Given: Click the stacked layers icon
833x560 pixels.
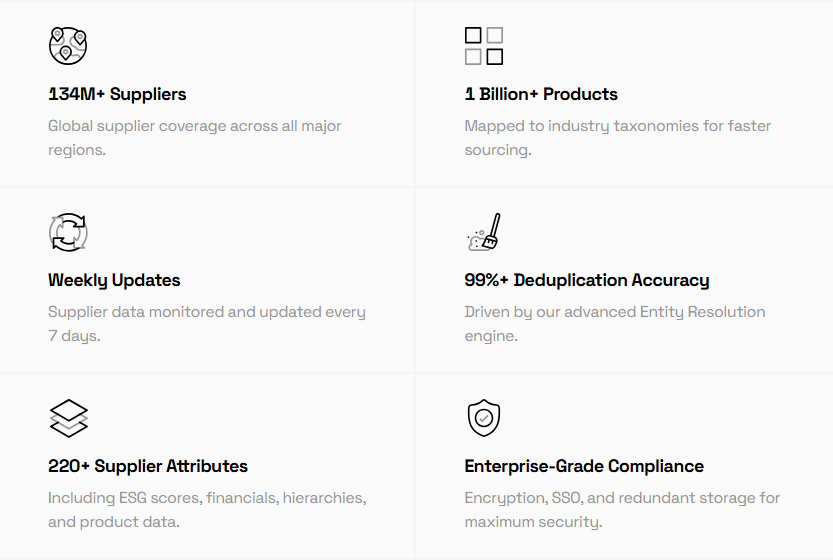Looking at the screenshot, I should [x=68, y=418].
